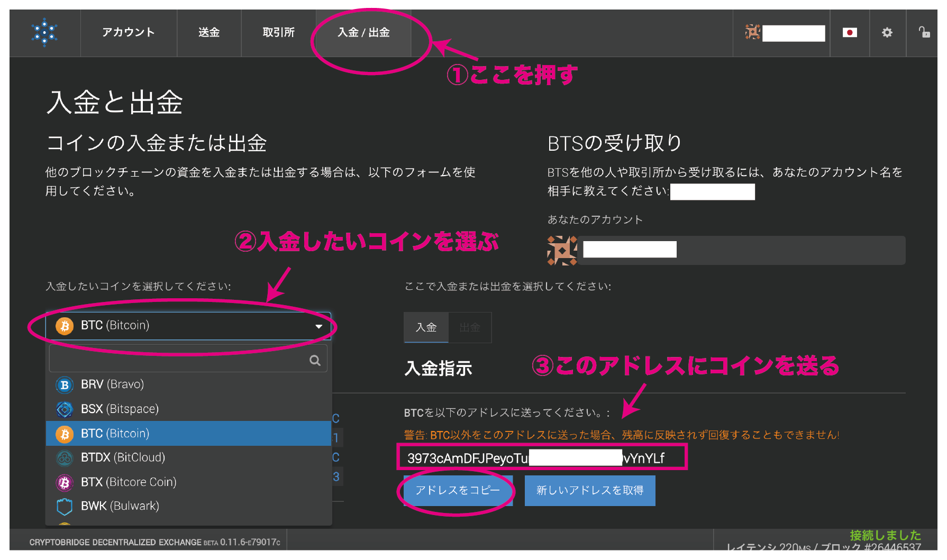Click the padlock unlock icon
This screenshot has height=560, width=947.
point(924,32)
